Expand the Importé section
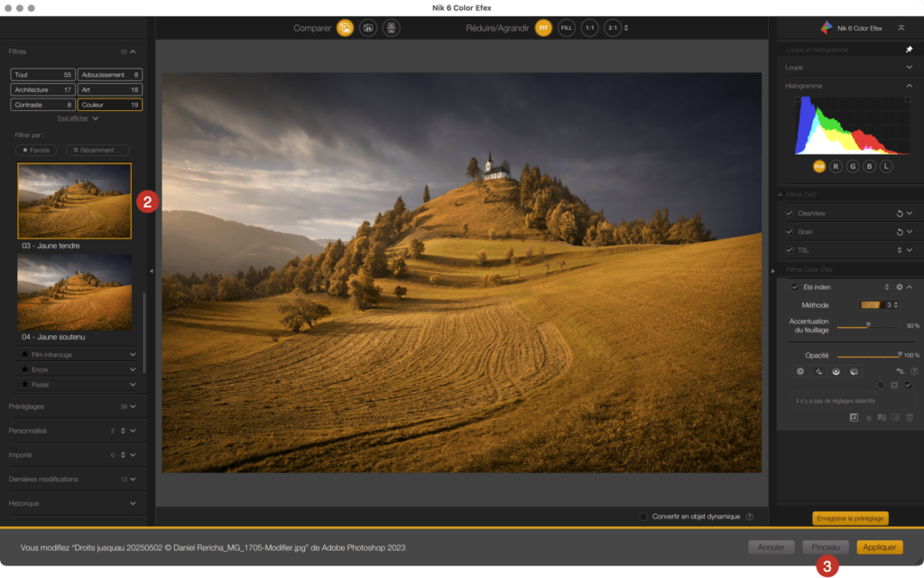Viewport: 924px width, 578px height. click(134, 455)
